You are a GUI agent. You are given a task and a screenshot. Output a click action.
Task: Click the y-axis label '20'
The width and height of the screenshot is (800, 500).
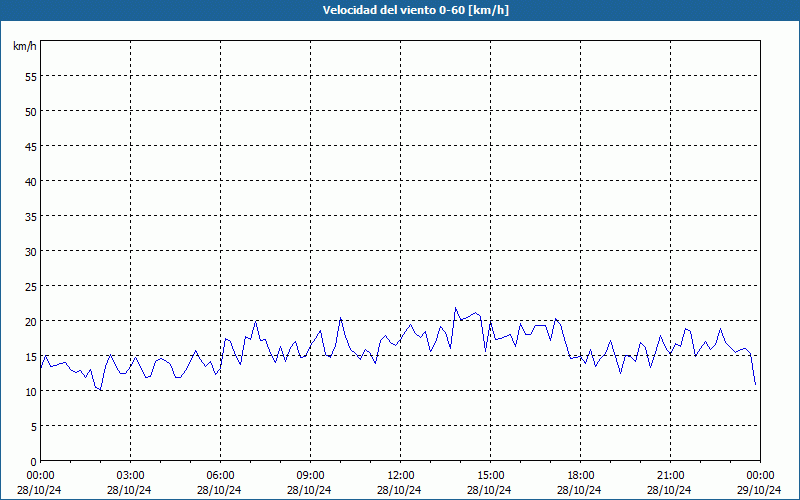click(31, 322)
